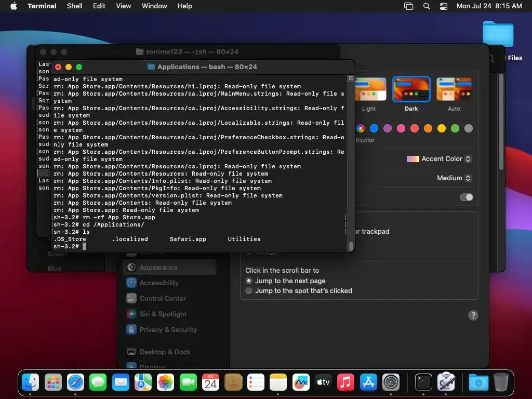Select the Dark appearance thumbnail
This screenshot has width=532, height=399.
pos(411,89)
